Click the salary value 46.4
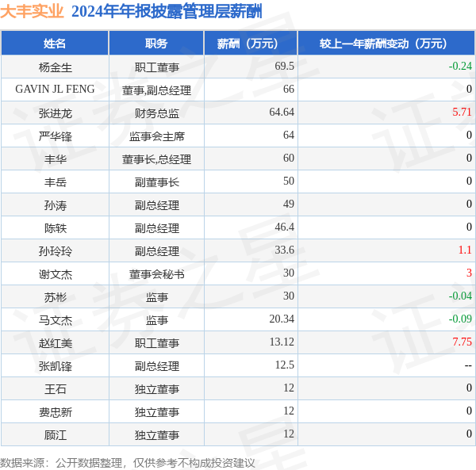The image size is (476, 470). click(285, 227)
